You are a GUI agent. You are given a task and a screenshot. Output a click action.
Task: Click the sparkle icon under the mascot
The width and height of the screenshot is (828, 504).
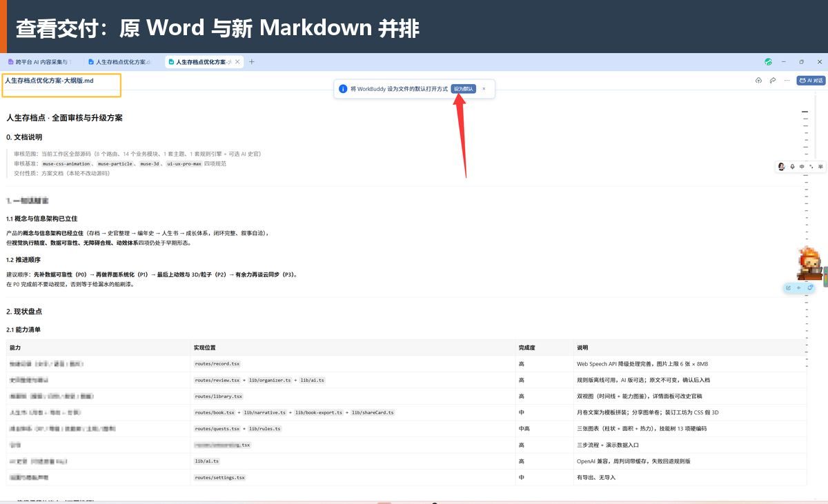799,288
